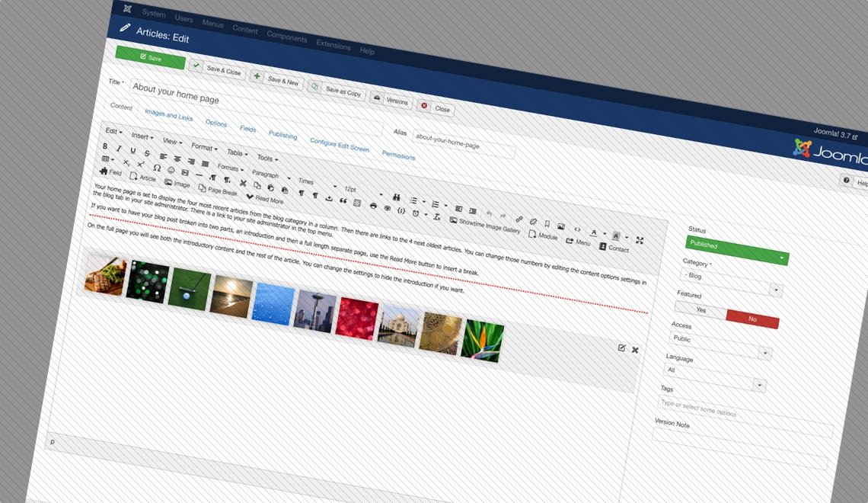
Task: Apply superscript formatting
Action: (x=141, y=165)
